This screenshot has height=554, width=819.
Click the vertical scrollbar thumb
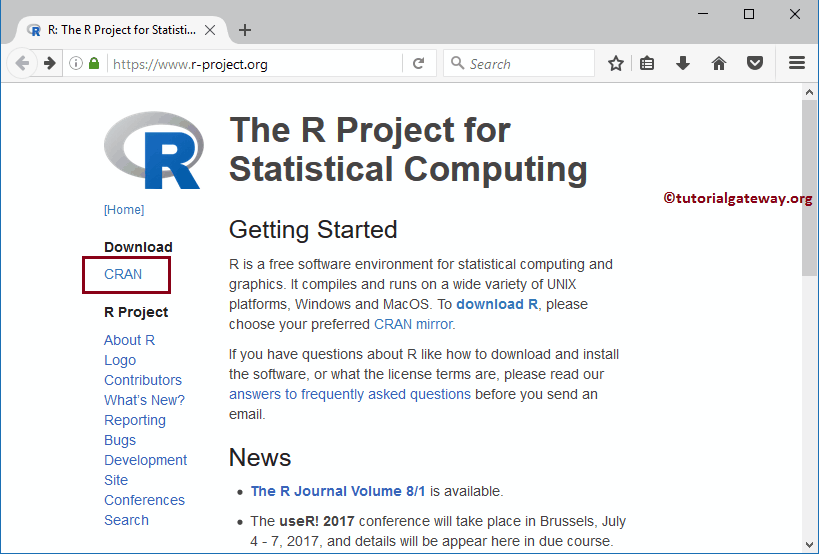coord(810,188)
